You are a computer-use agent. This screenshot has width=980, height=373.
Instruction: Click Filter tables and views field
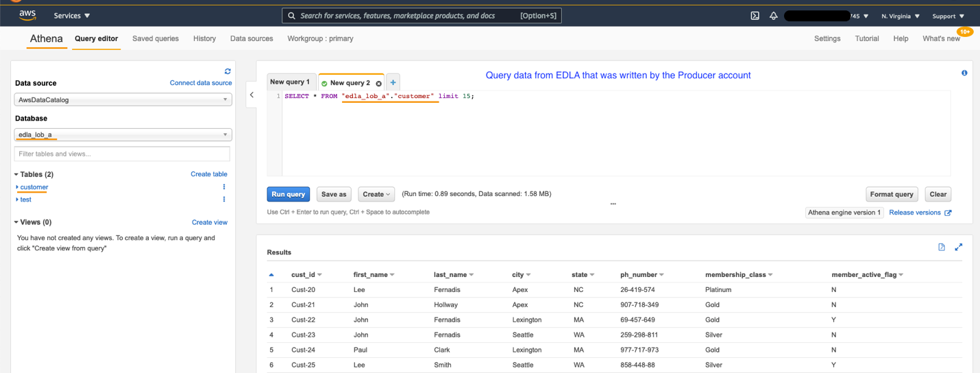pyautogui.click(x=122, y=154)
